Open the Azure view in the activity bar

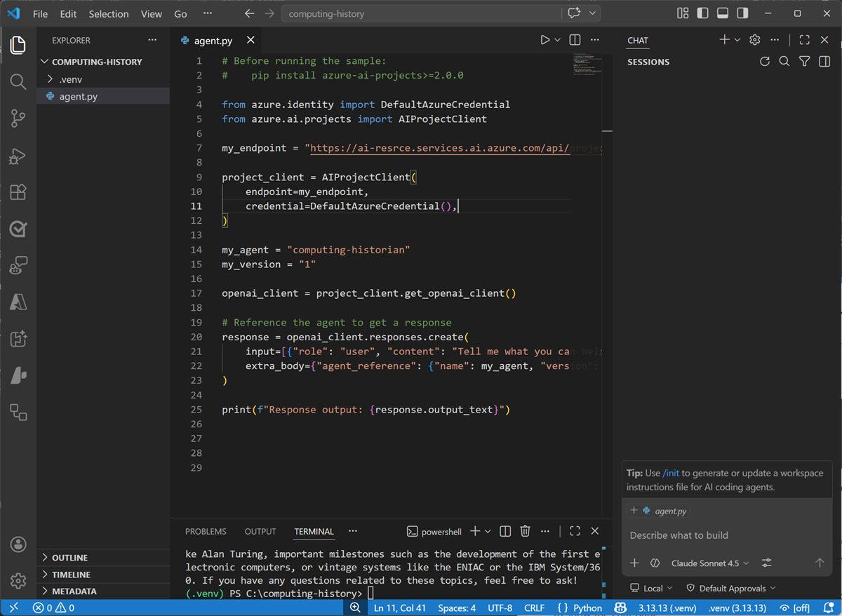tap(18, 302)
